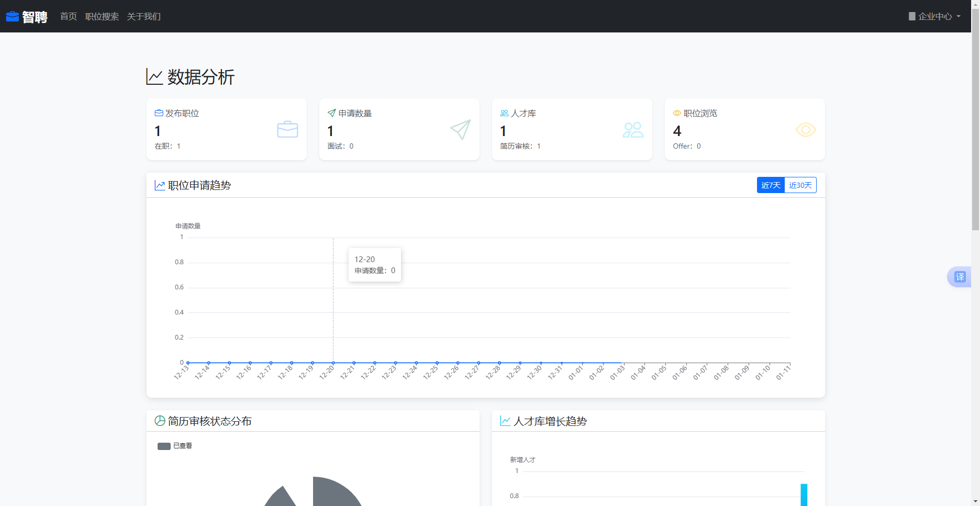Click the 12-31 data point on the chart
This screenshot has width=980, height=506.
(562, 363)
